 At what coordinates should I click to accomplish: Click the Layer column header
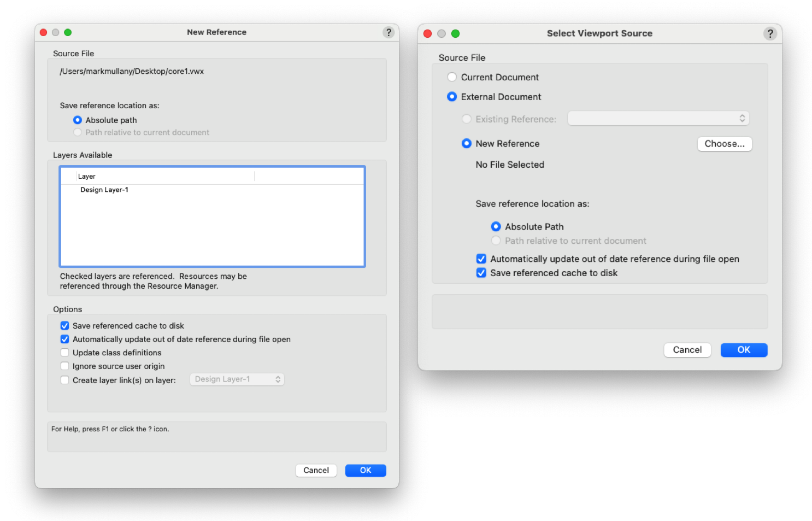tap(87, 175)
